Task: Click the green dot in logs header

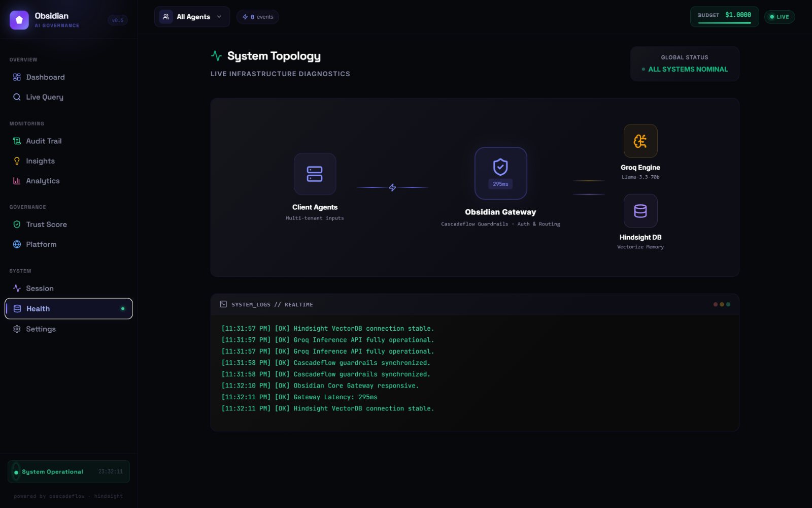Action: pyautogui.click(x=728, y=304)
